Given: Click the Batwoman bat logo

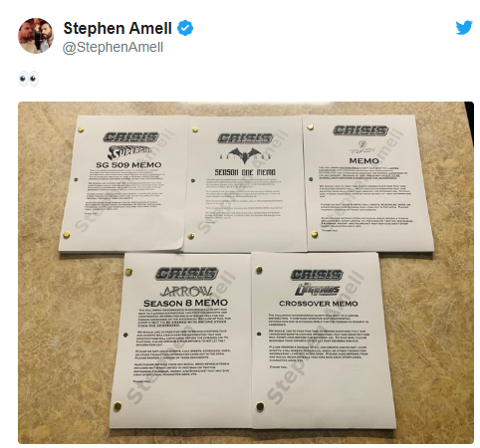Looking at the screenshot, I should (x=245, y=155).
